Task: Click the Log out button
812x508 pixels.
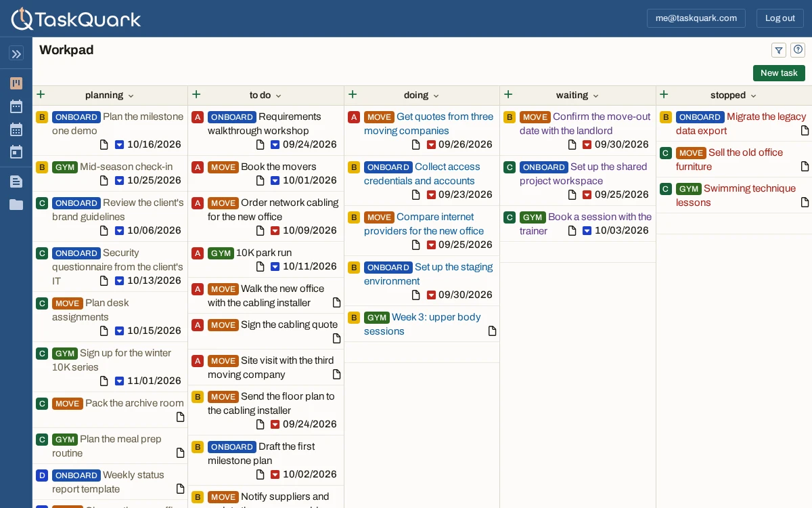Action: click(780, 18)
